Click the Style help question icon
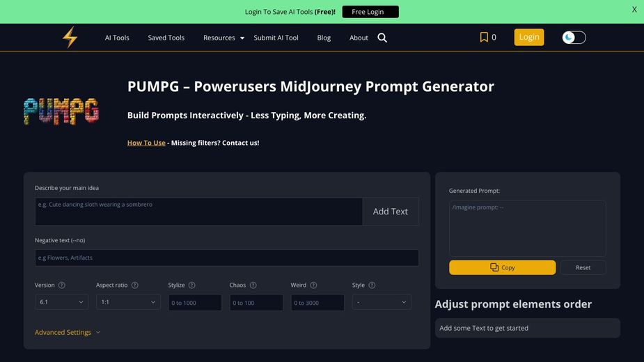 [x=372, y=285]
